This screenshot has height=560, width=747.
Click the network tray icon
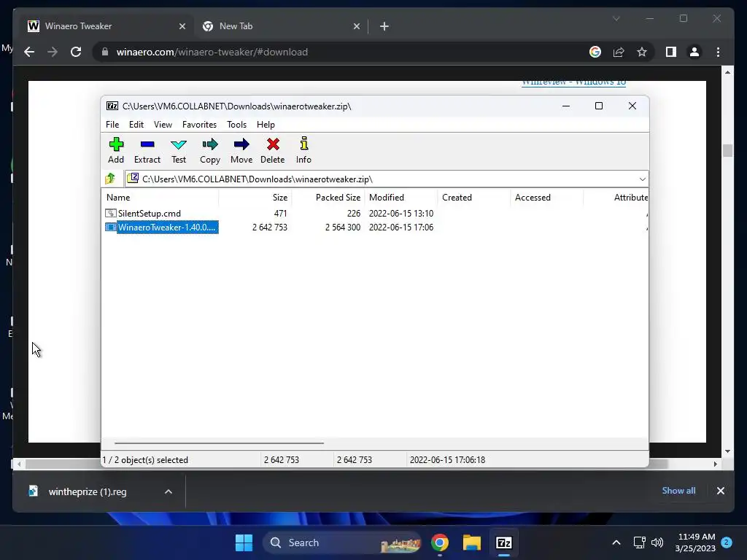[639, 542]
